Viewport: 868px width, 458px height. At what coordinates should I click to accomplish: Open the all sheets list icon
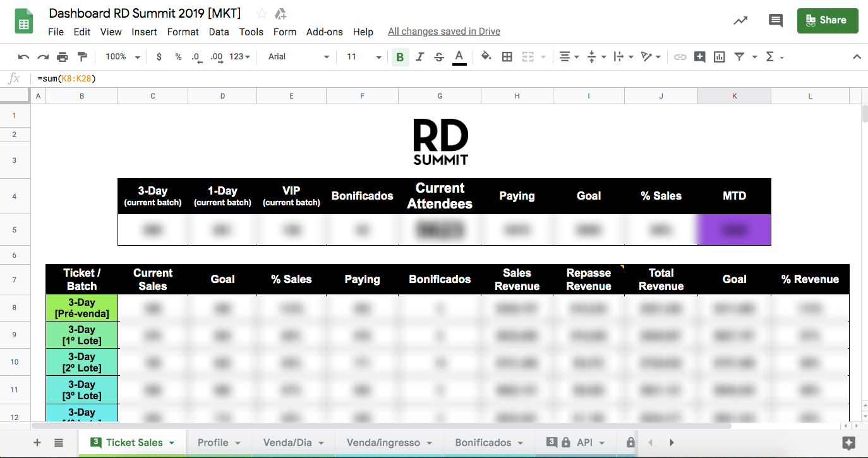[x=59, y=443]
